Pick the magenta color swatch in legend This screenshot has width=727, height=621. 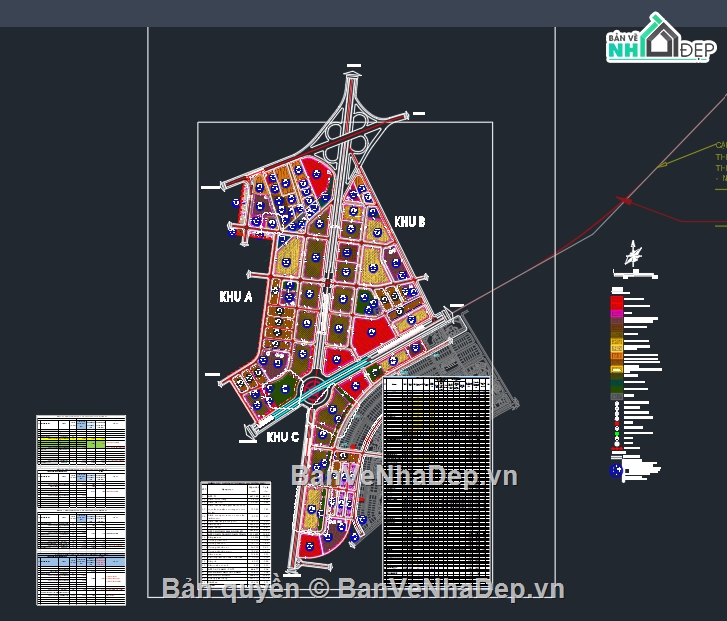click(x=617, y=314)
